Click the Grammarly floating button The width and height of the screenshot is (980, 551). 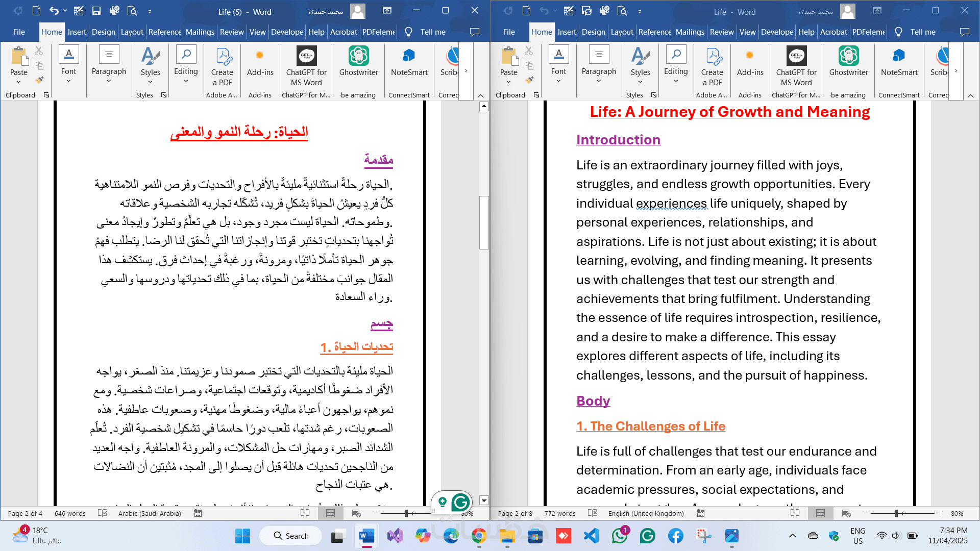[460, 503]
